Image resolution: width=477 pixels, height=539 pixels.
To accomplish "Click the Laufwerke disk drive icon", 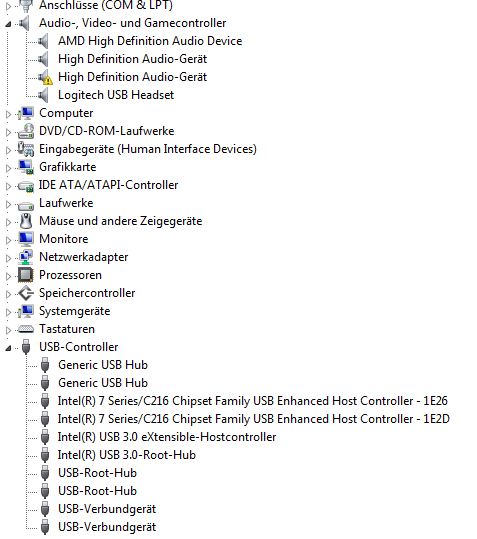I will pyautogui.click(x=26, y=205).
